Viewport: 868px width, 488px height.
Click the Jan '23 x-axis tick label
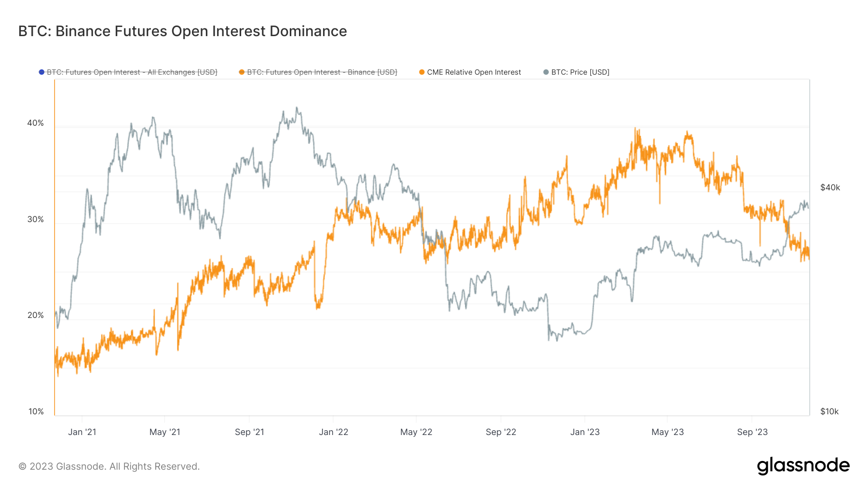[585, 432]
